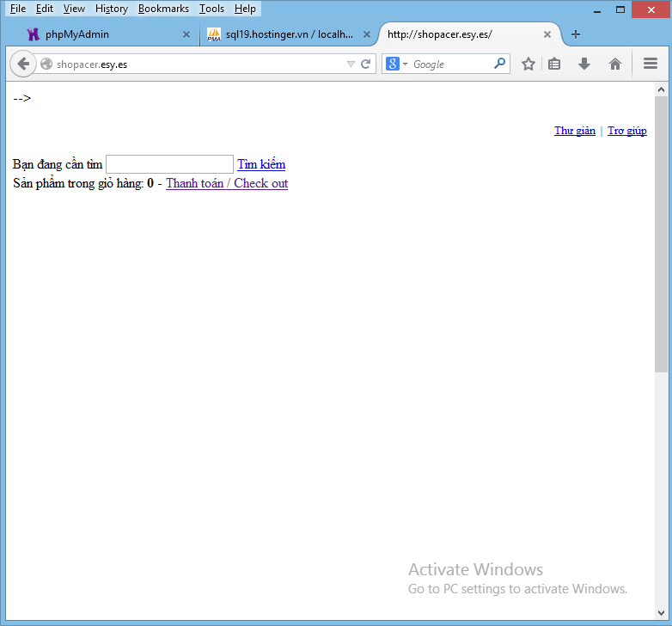The height and width of the screenshot is (626, 672).
Task: Open the Bookmarks menu
Action: [163, 9]
